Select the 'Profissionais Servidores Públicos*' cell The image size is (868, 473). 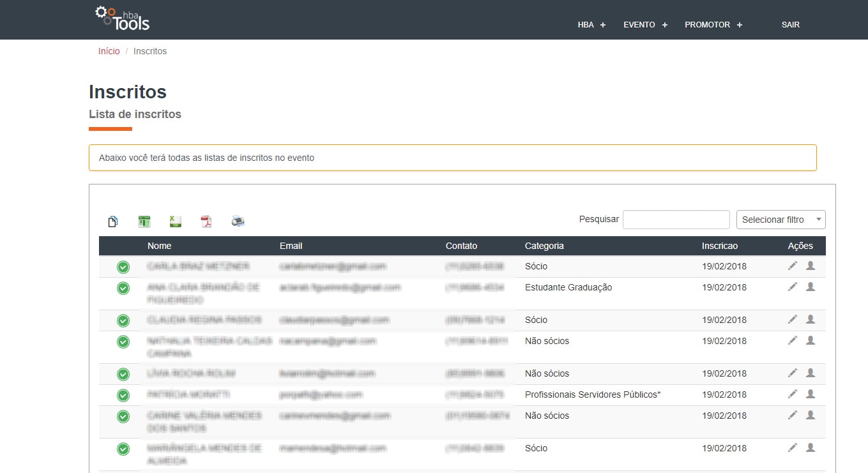point(593,394)
